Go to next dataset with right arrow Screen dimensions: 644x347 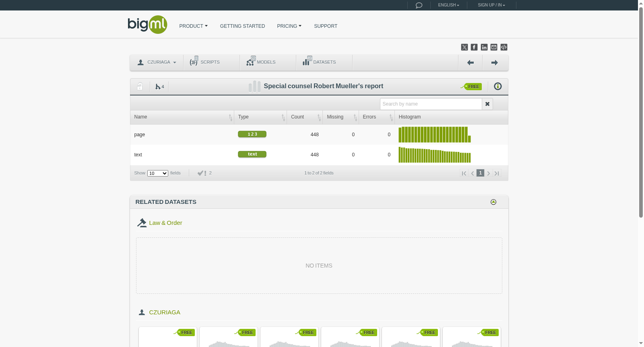[x=495, y=62]
